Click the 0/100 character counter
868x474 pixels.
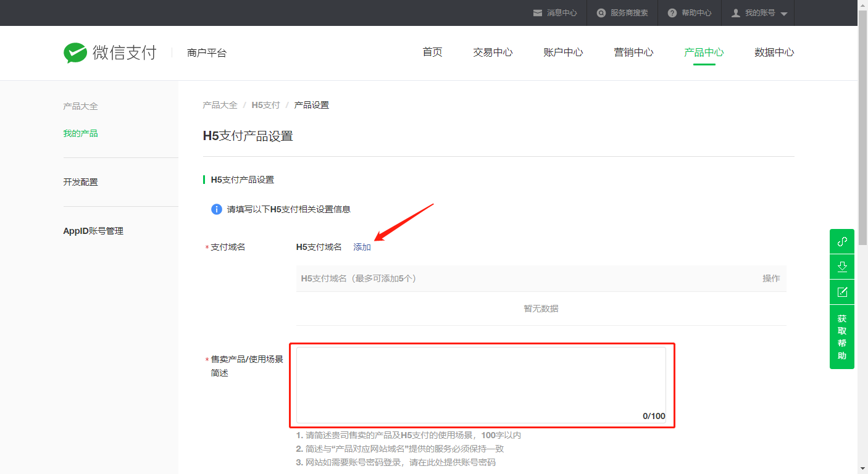[x=654, y=416]
